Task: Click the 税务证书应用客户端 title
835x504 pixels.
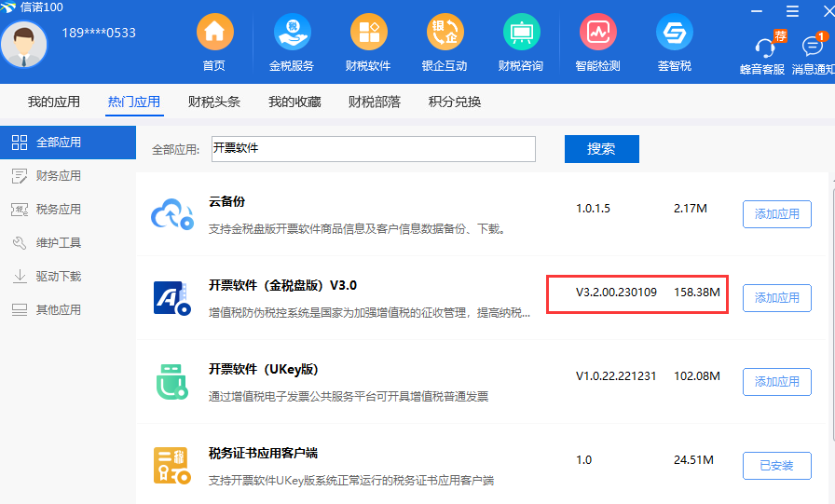Action: 263,453
